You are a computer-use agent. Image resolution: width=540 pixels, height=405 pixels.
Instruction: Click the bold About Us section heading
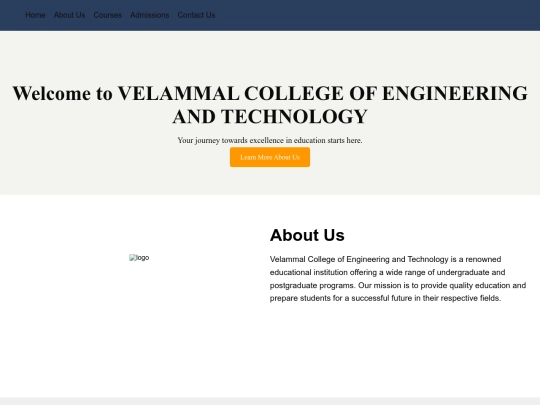[307, 235]
